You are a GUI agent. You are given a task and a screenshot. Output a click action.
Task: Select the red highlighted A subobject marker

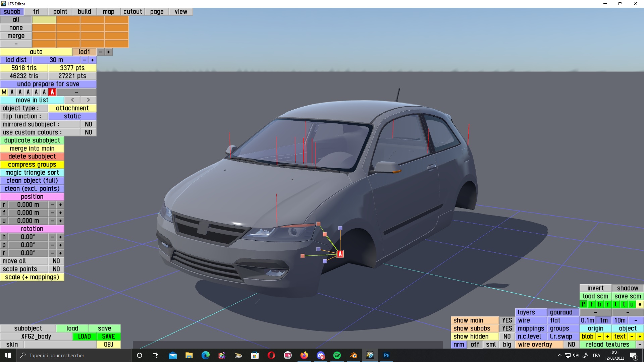(x=52, y=92)
